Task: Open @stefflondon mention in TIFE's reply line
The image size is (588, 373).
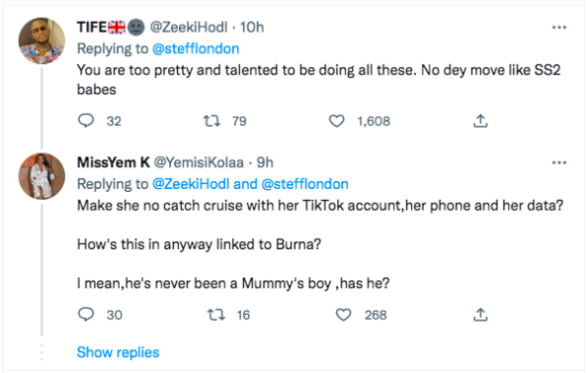Action: [x=196, y=48]
